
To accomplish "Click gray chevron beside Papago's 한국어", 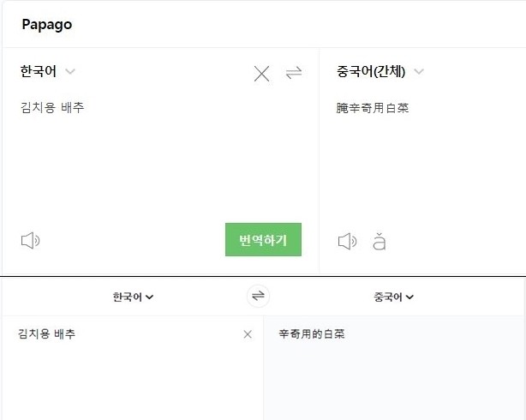I will pyautogui.click(x=70, y=71).
